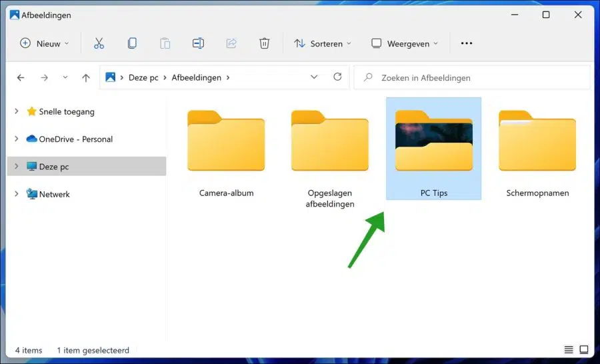Open the Sorteren dropdown
Screen dimensions: 600x364
322,43
